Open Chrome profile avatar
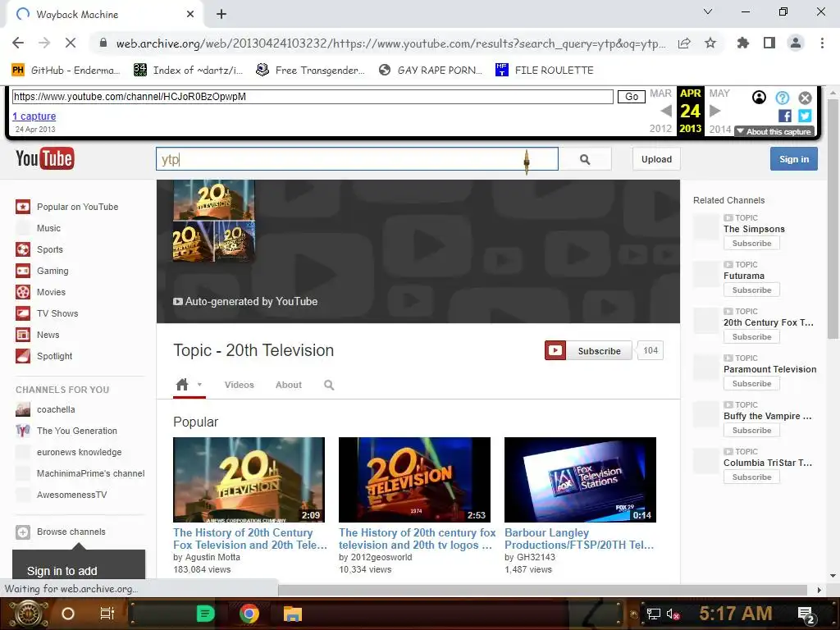This screenshot has width=840, height=630. coord(796,43)
